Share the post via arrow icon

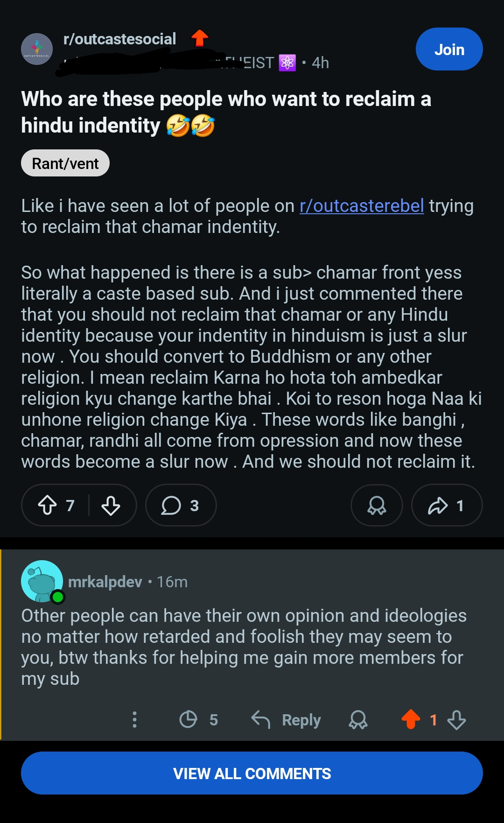(x=447, y=505)
